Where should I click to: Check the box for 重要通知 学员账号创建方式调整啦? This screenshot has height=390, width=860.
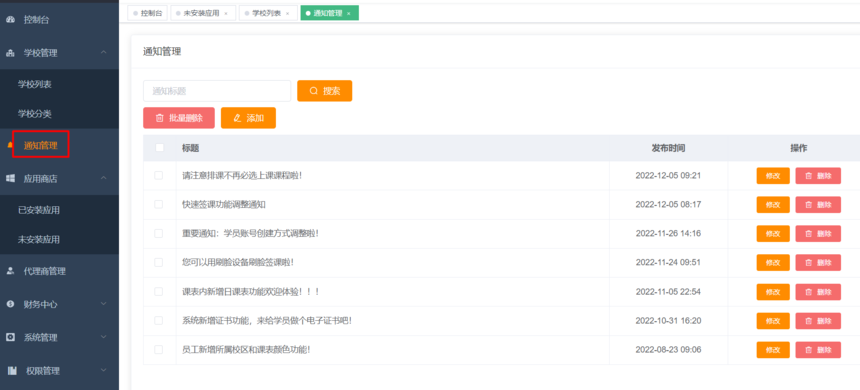pyautogui.click(x=159, y=233)
